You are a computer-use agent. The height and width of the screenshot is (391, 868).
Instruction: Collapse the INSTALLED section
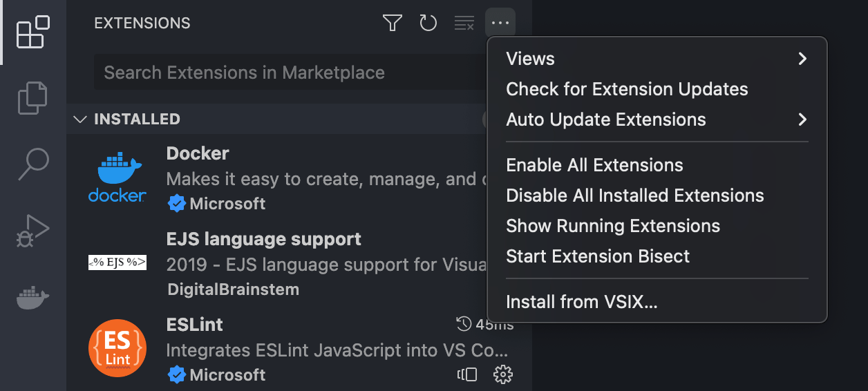click(80, 119)
